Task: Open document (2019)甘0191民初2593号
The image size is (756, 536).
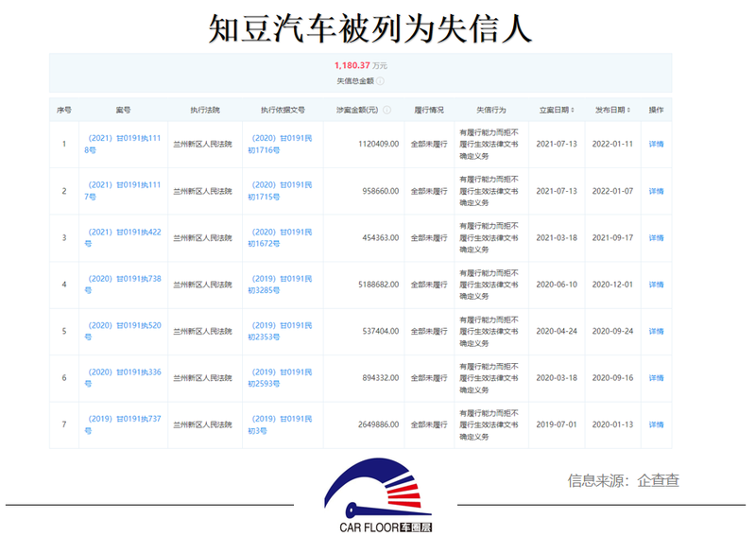Action: pyautogui.click(x=280, y=378)
